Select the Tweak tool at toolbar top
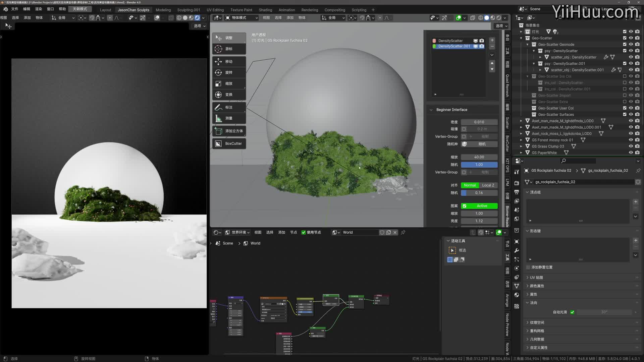 229,38
